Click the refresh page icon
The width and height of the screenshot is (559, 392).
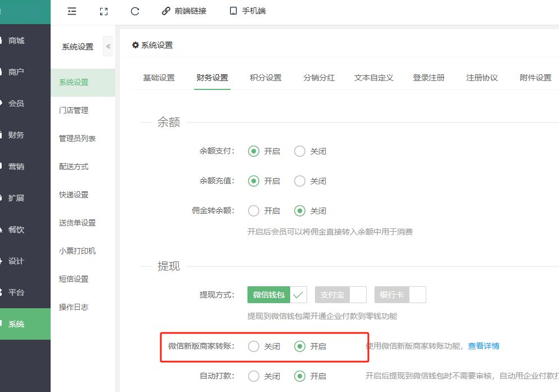point(134,11)
